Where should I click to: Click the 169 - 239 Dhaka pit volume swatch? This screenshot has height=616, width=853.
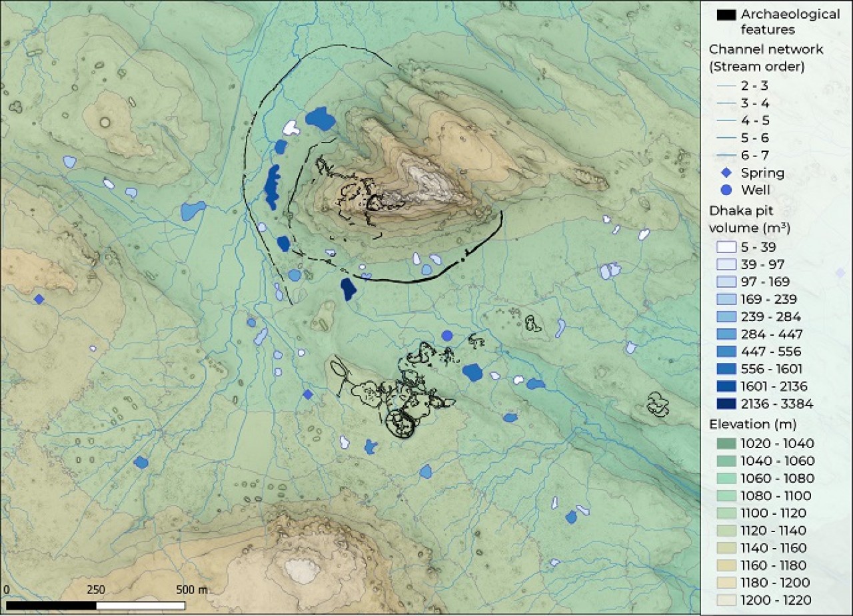point(726,299)
